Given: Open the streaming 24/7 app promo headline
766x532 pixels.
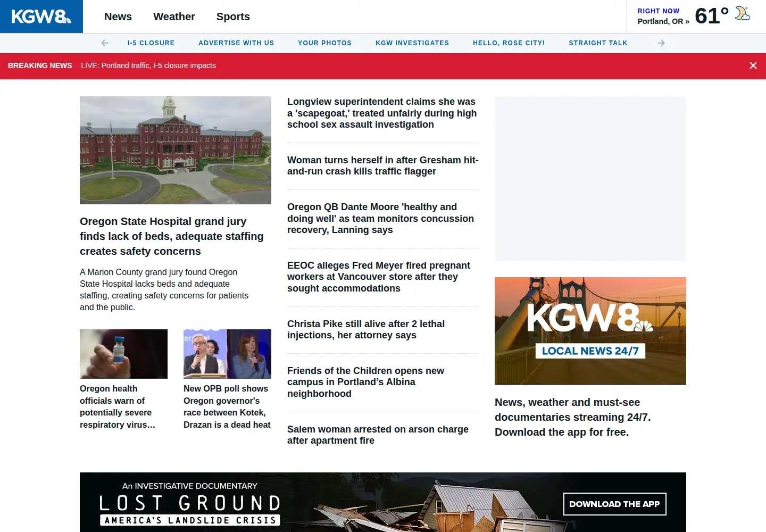Looking at the screenshot, I should (573, 417).
